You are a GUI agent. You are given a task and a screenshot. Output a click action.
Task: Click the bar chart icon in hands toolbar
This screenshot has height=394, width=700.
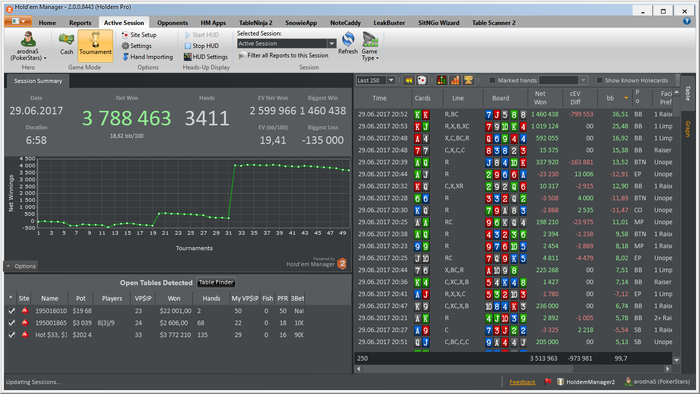coord(455,80)
